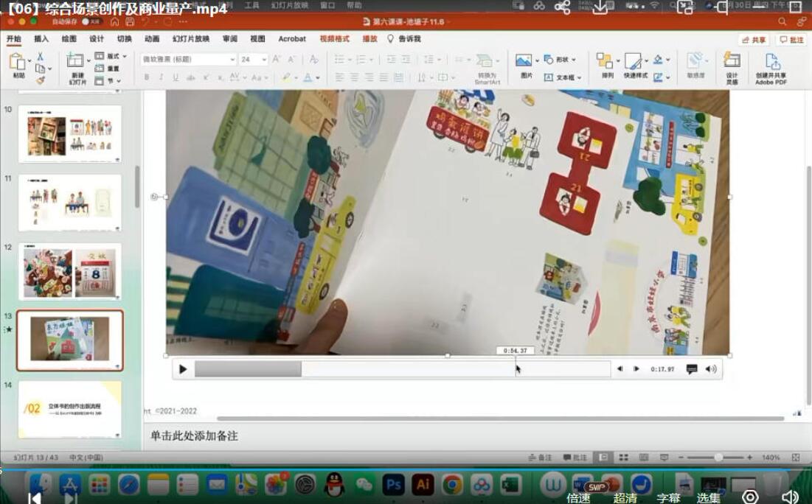Open the Acrobat ribbon tab
The image size is (812, 504).
click(x=292, y=39)
